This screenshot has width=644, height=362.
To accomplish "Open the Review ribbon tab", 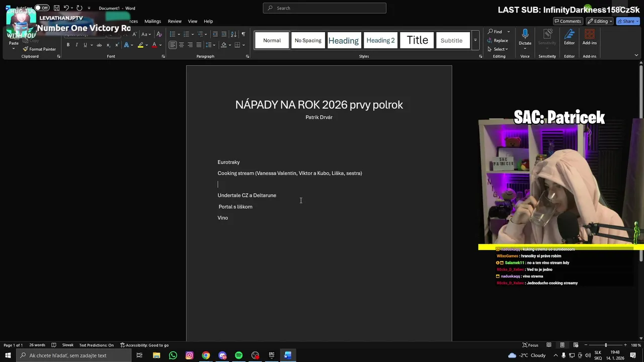I will click(175, 21).
